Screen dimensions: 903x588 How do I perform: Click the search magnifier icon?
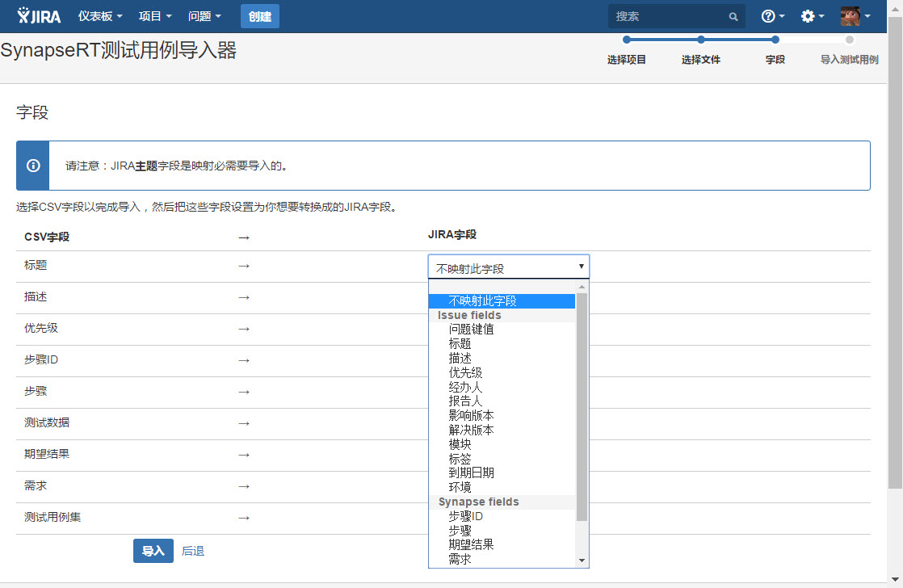coord(733,17)
